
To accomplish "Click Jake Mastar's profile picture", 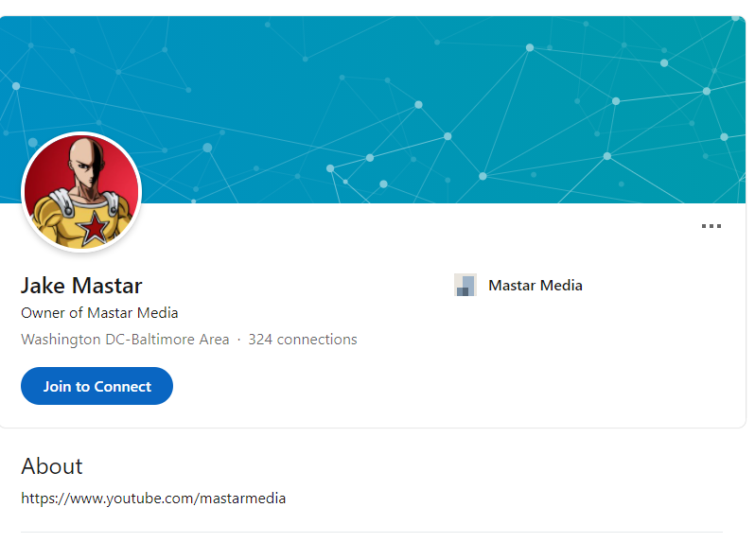I will tap(81, 192).
